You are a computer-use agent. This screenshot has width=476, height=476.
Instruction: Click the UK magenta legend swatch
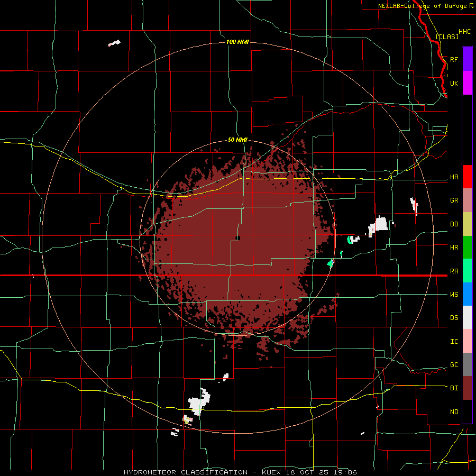point(467,83)
